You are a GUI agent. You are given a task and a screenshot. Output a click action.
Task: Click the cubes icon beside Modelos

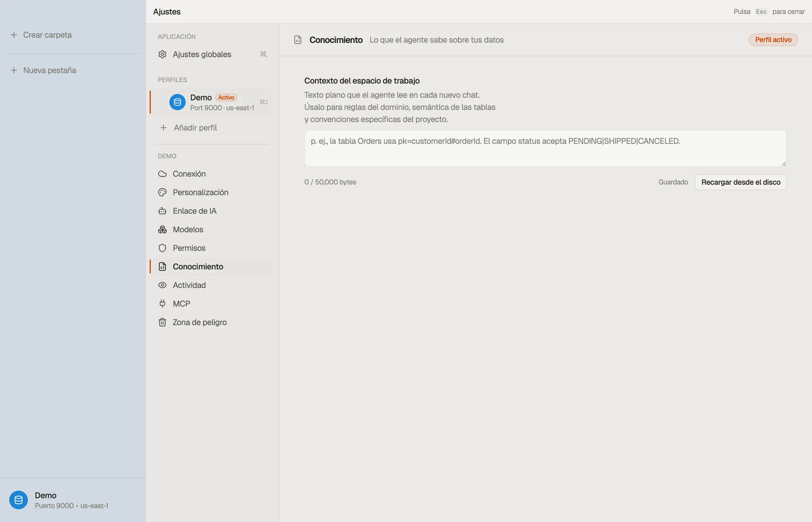pyautogui.click(x=162, y=229)
